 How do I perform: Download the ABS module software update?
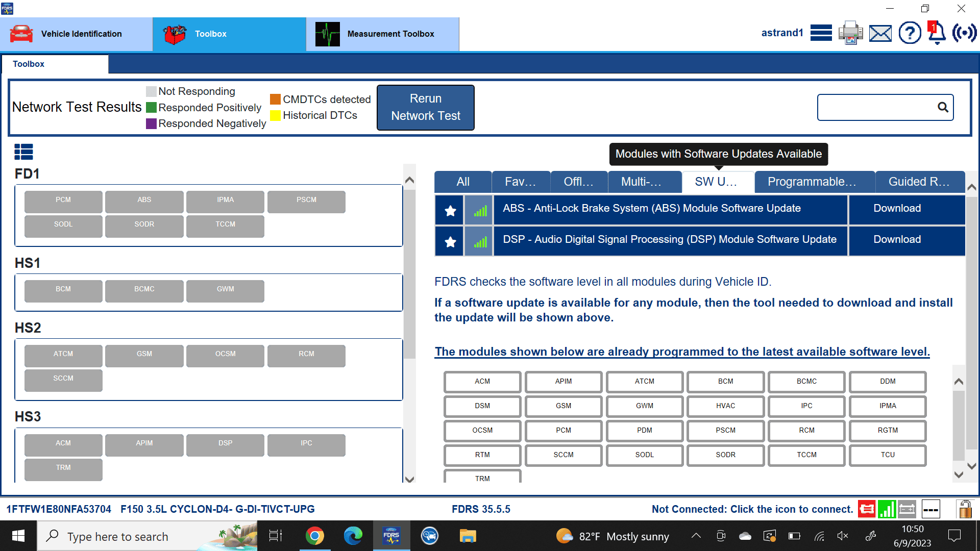[x=897, y=209]
